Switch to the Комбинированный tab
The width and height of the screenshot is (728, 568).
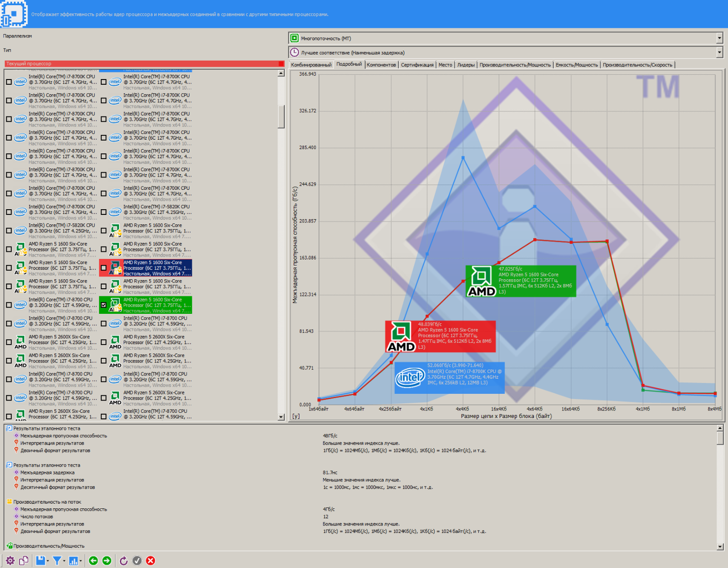coord(311,65)
